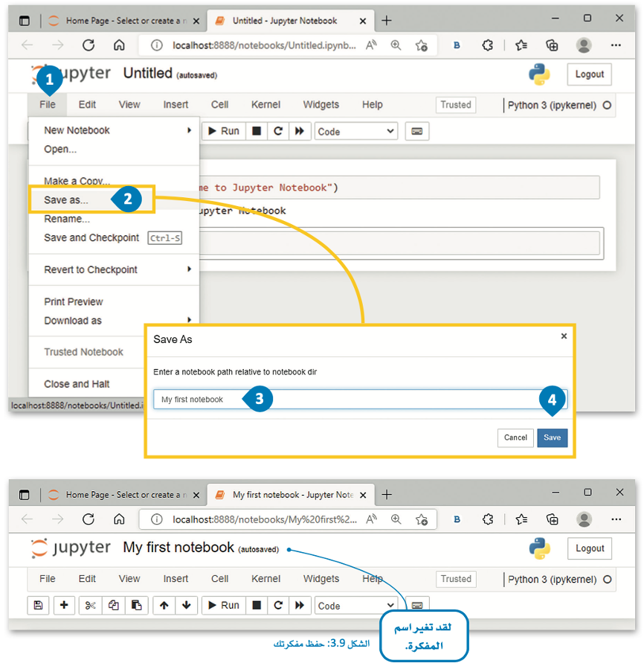Open Favorites list in My first notebook browser
This screenshot has height=666, width=644.
pyautogui.click(x=521, y=519)
